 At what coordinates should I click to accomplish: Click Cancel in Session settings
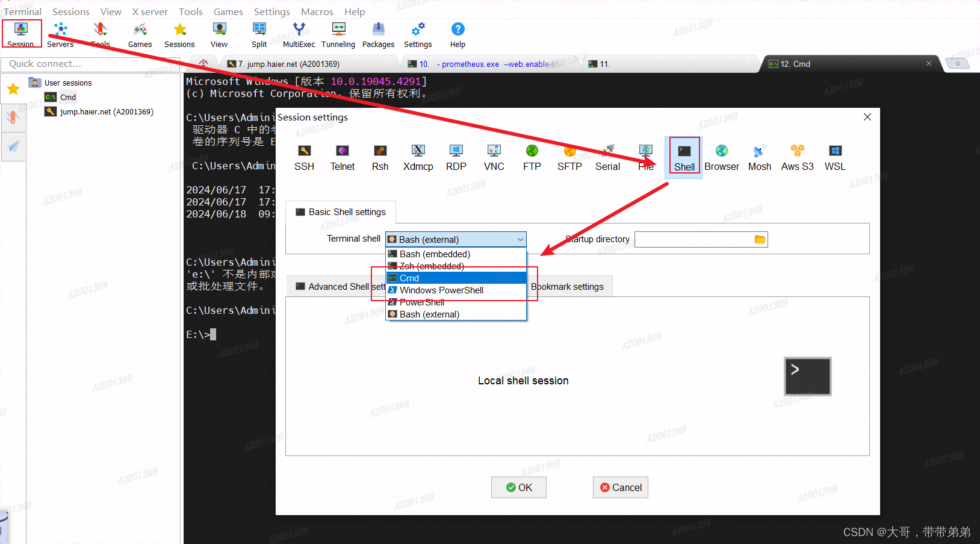point(621,487)
